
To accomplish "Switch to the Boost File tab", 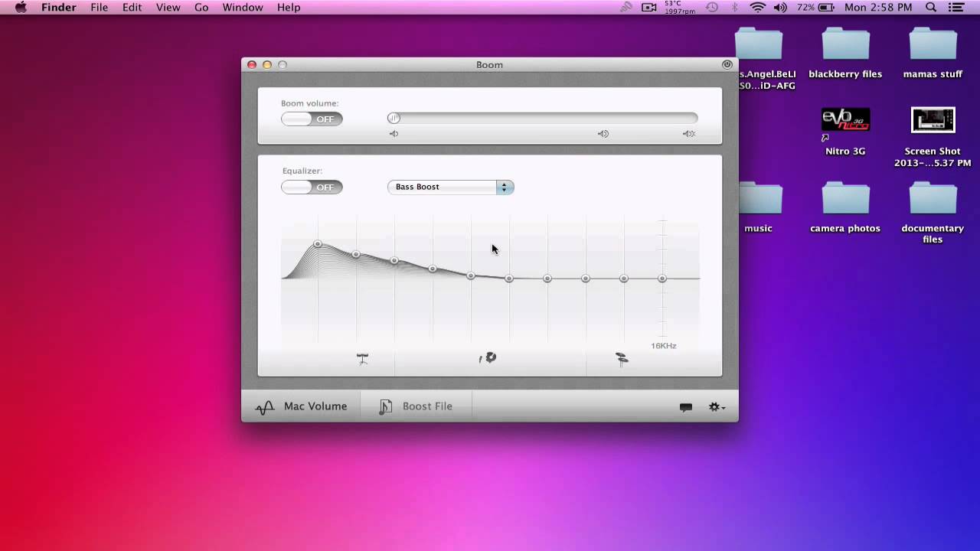I will [x=416, y=406].
